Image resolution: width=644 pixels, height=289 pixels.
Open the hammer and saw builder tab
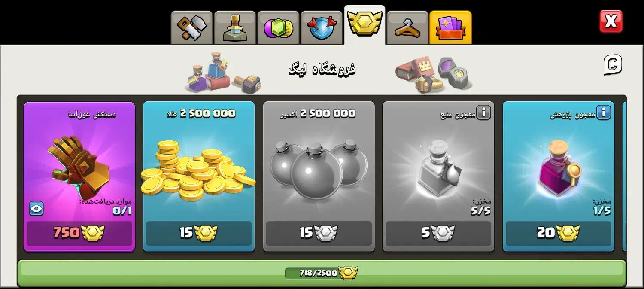click(192, 28)
